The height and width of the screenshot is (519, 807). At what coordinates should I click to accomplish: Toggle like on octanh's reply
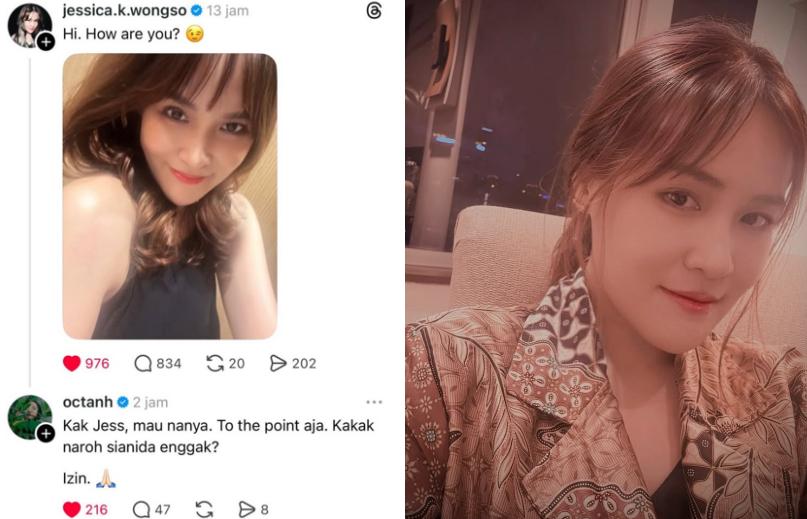click(x=72, y=509)
